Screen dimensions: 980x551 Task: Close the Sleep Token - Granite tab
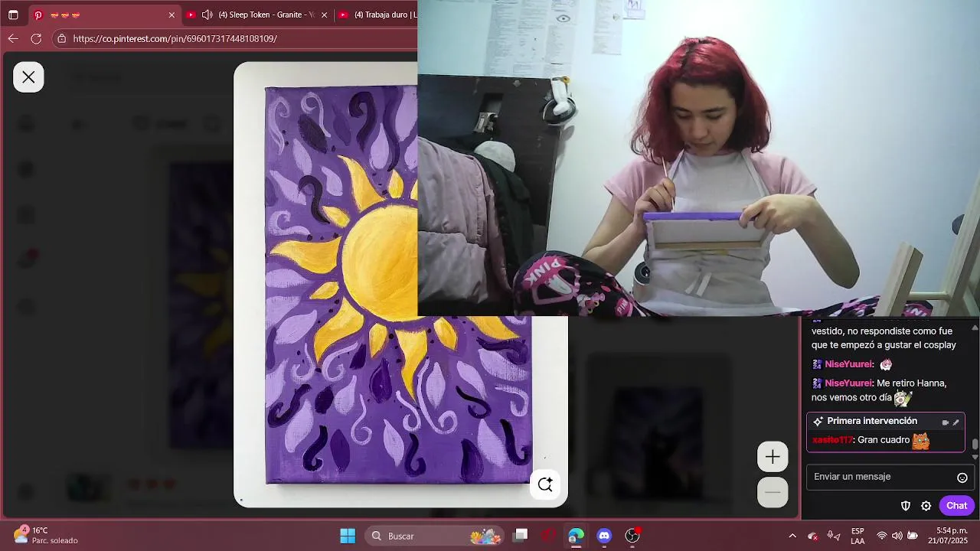click(324, 15)
